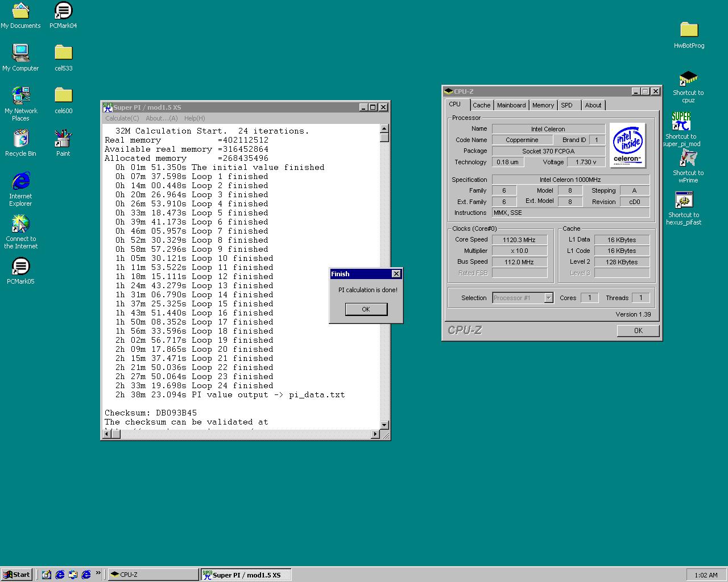This screenshot has width=728, height=582.
Task: Launch the Shortcut to wPrime icon
Action: [688, 167]
